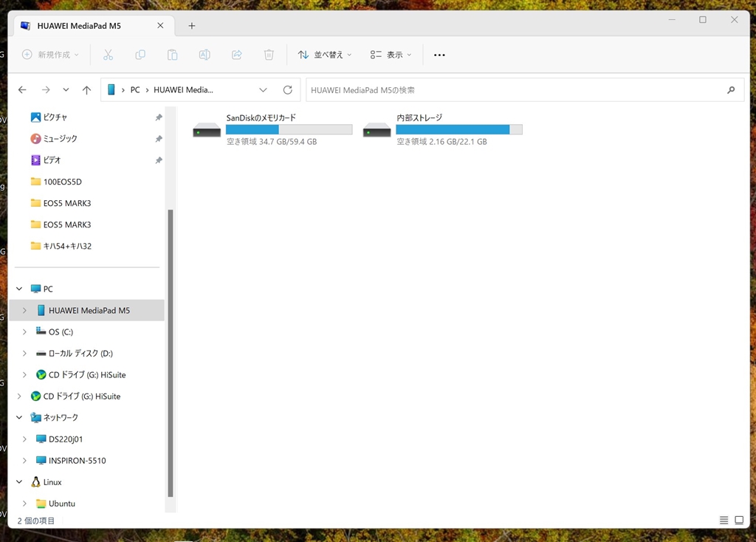This screenshot has height=542, width=756.
Task: Open recent locations dropdown arrow
Action: (x=66, y=89)
